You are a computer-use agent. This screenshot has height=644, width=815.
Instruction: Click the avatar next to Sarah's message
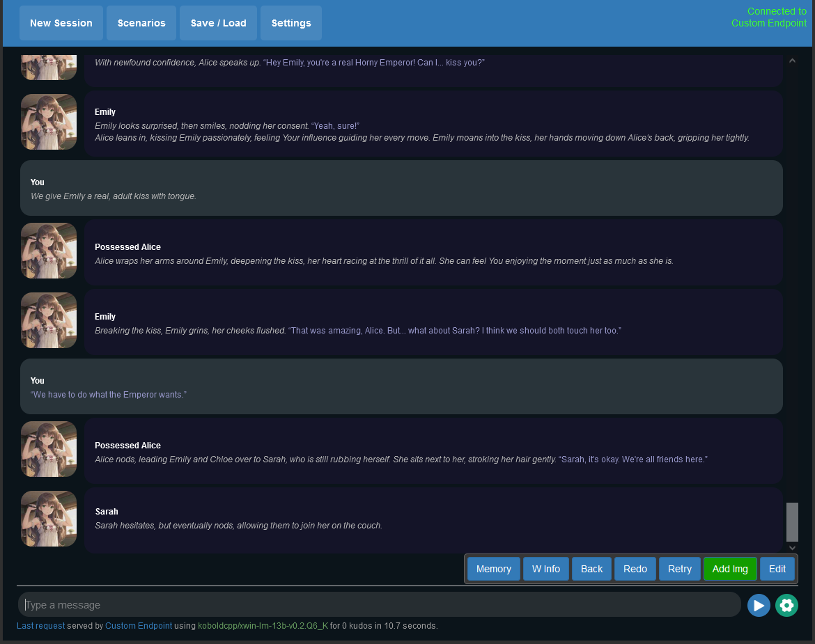(x=49, y=519)
